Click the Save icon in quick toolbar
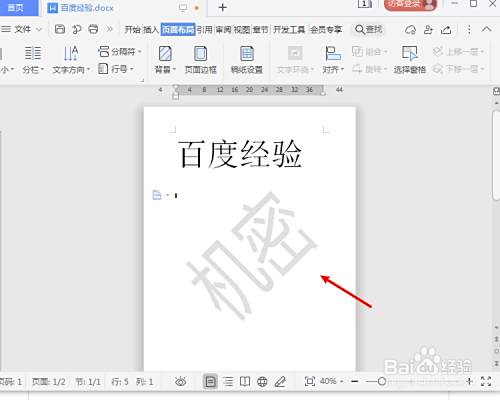500x400 pixels. (x=60, y=29)
